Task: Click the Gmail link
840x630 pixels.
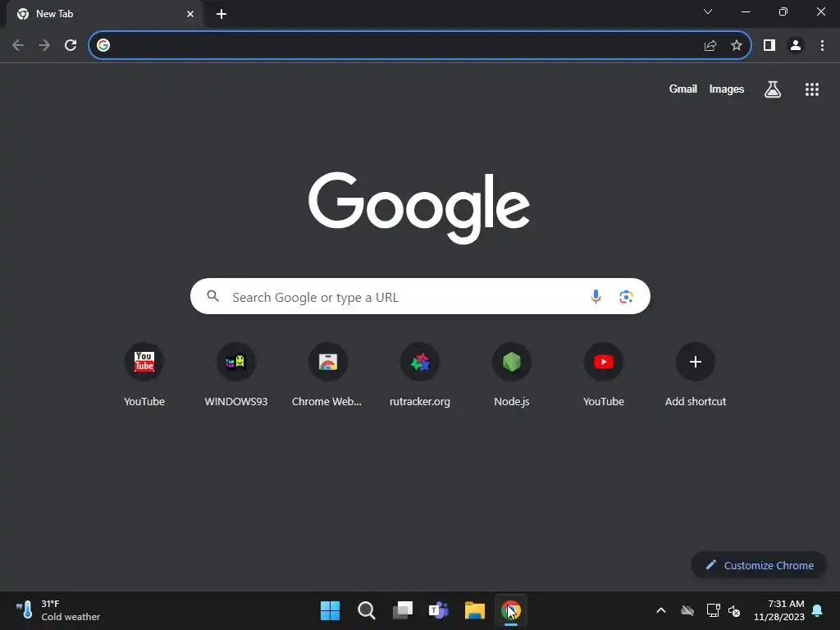Action: coord(682,89)
